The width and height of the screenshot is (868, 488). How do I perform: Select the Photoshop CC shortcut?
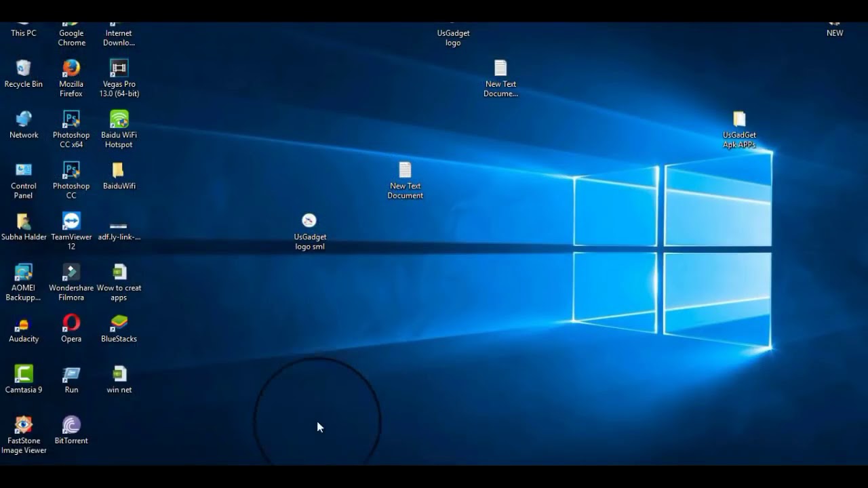71,180
